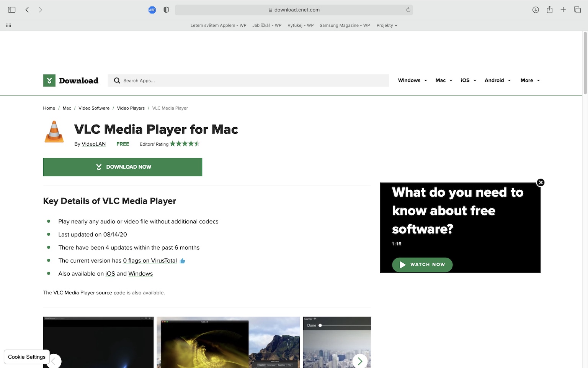Image resolution: width=588 pixels, height=368 pixels.
Task: Advance screenshots with the next arrow
Action: 360,361
